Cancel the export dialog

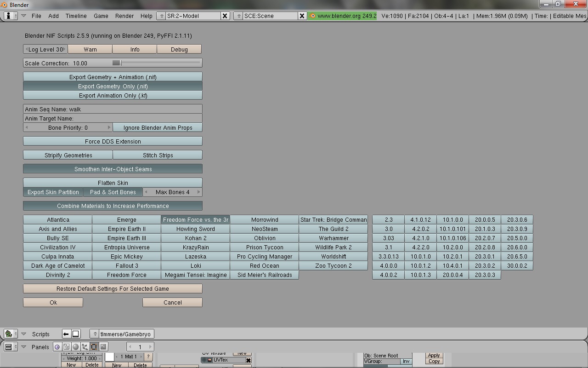click(x=172, y=302)
